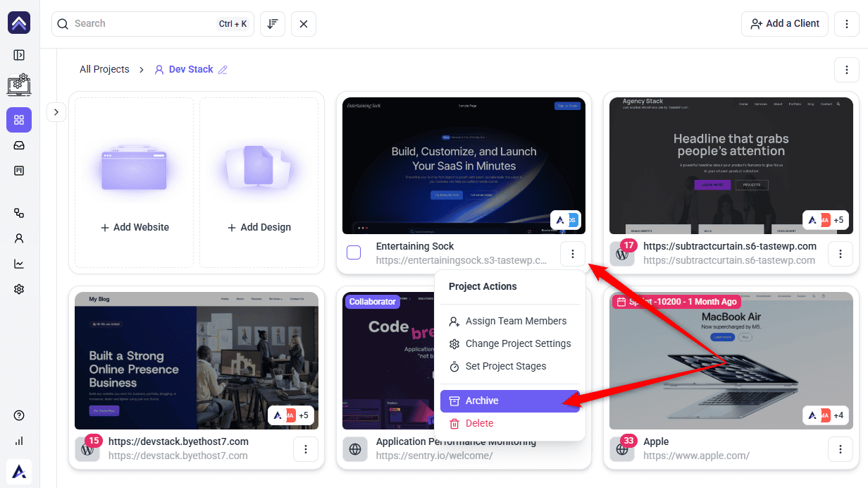Screen dimensions: 868x488
Task: Click the Add Website card
Action: click(x=134, y=183)
